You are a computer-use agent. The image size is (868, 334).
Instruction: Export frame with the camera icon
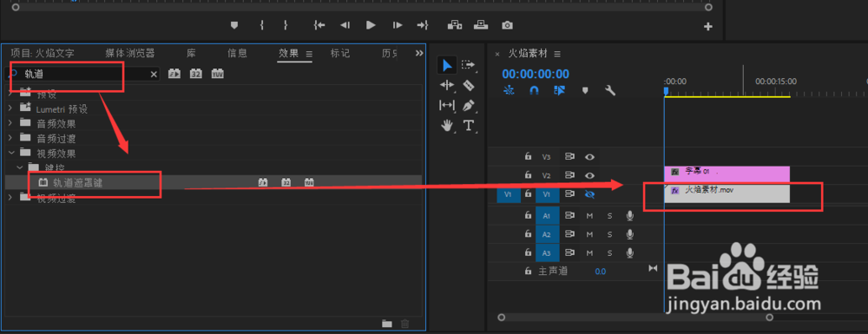tap(507, 25)
